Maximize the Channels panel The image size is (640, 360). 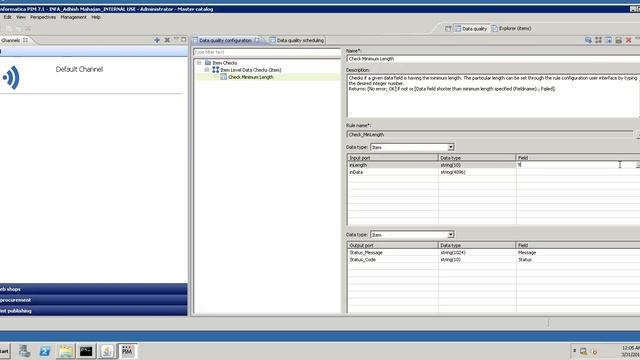coord(184,40)
